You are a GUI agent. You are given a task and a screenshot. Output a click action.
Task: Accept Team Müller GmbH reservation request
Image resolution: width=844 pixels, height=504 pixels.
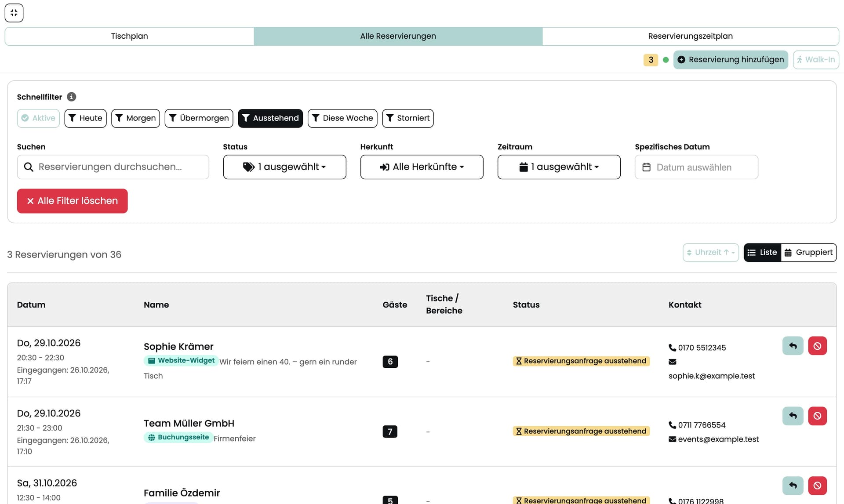pos(793,416)
